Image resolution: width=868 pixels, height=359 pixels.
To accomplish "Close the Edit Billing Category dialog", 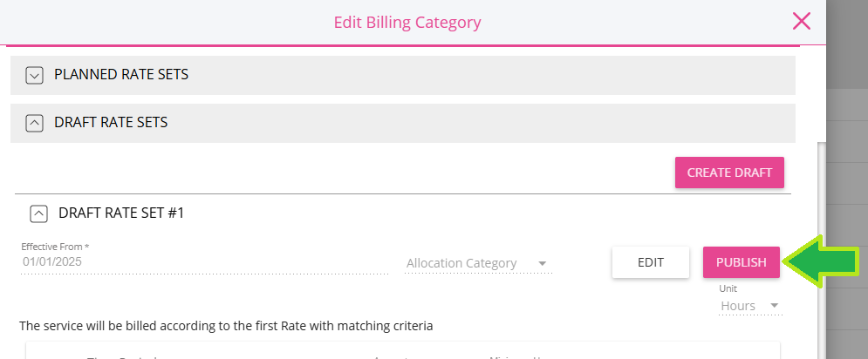I will click(801, 22).
